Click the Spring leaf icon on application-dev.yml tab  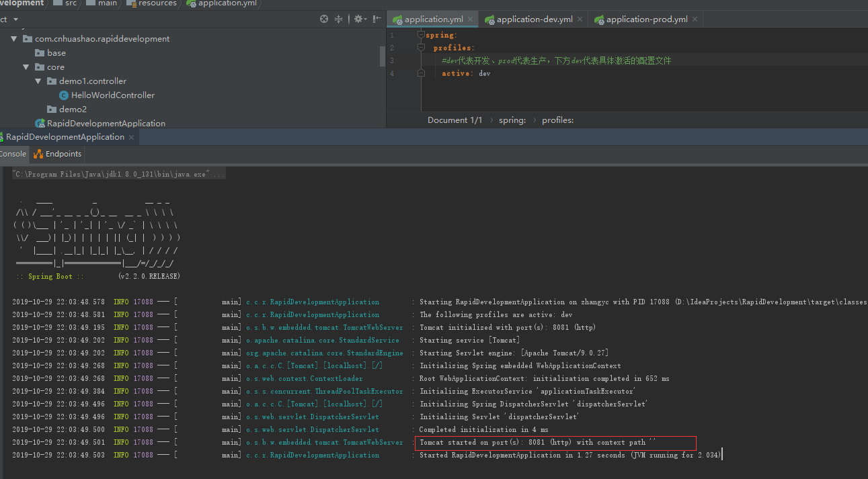(x=489, y=19)
